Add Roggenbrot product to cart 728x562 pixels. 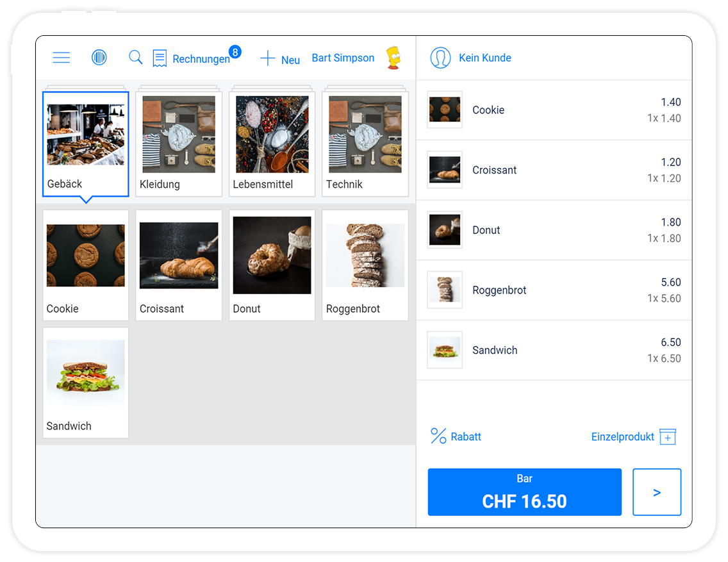click(x=365, y=265)
